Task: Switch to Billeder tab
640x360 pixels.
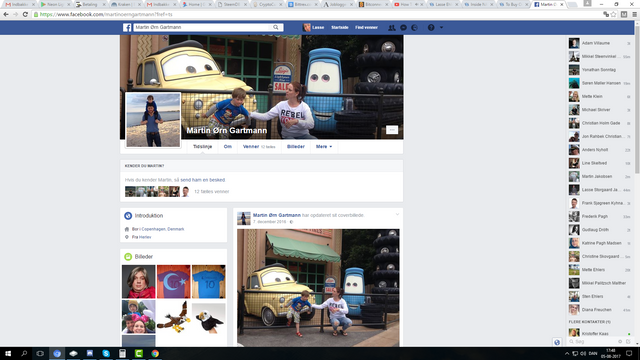Action: tap(296, 147)
